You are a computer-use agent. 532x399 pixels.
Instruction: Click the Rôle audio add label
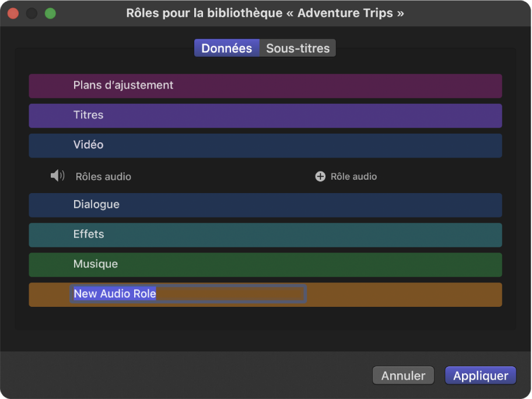[353, 176]
